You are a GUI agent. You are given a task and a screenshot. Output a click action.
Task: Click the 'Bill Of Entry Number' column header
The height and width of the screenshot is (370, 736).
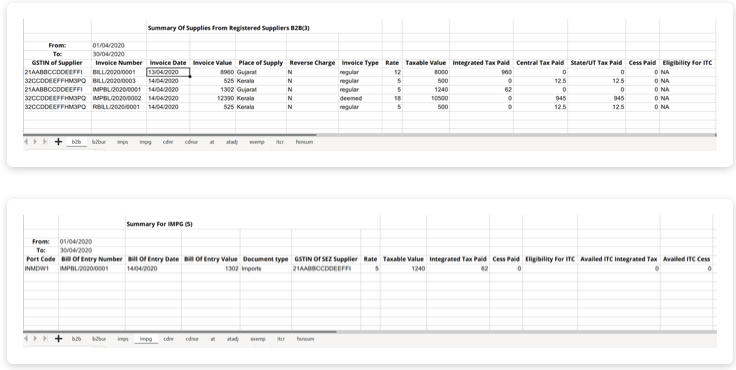click(92, 259)
